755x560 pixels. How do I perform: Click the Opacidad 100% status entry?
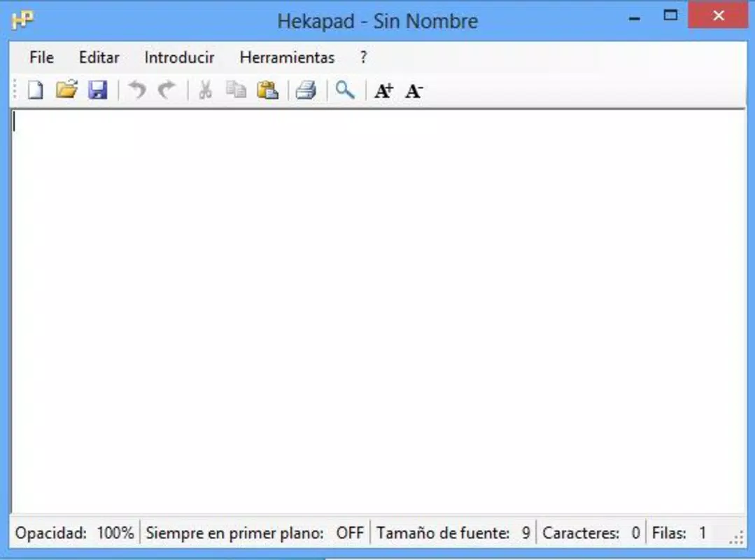pyautogui.click(x=74, y=533)
